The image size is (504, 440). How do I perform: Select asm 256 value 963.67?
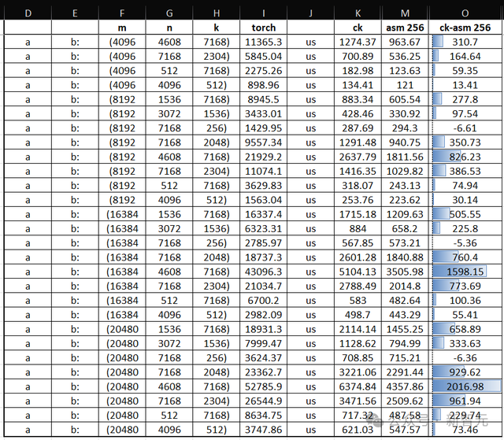pos(405,42)
